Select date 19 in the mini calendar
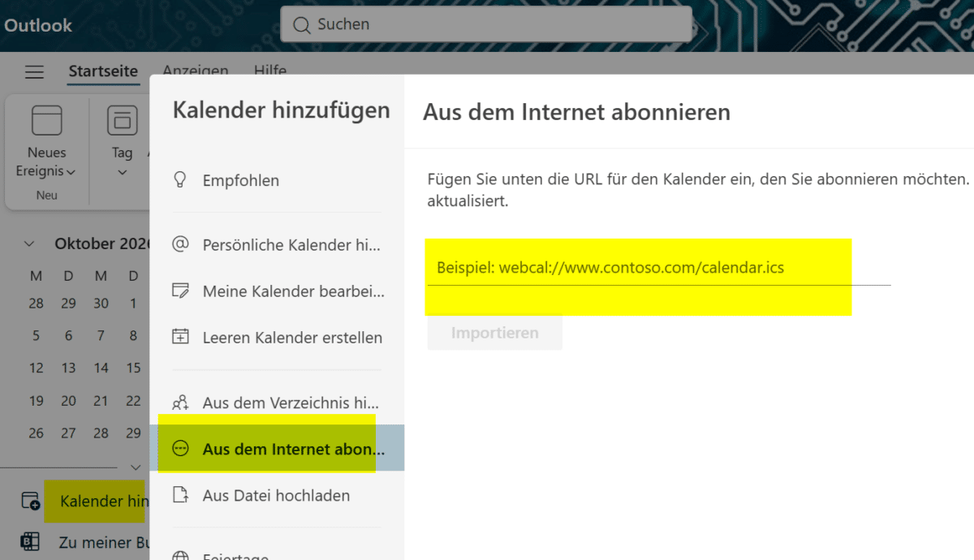This screenshot has width=974, height=560. (x=36, y=400)
